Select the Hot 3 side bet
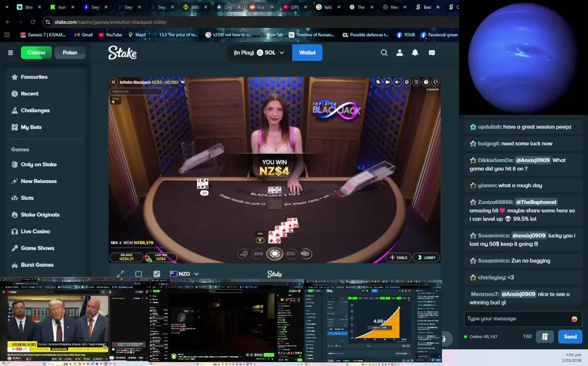Viewport: 588px width, 366px height. [x=244, y=254]
